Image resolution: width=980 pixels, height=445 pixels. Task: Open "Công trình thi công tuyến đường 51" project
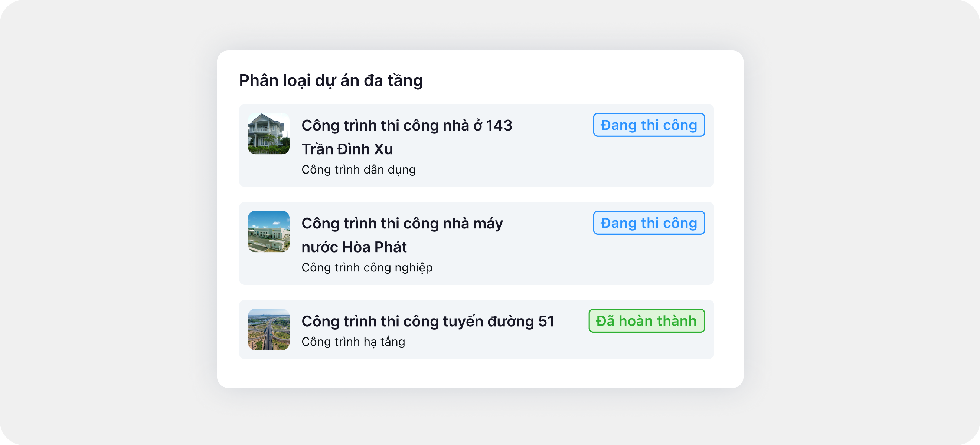coord(428,321)
